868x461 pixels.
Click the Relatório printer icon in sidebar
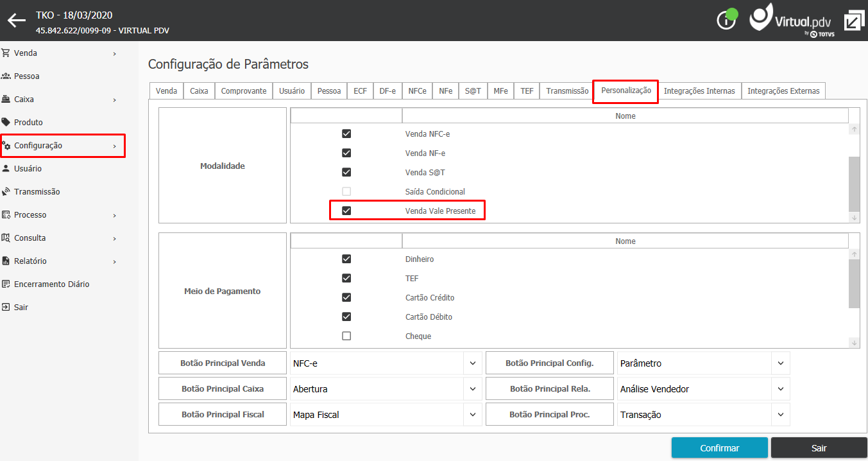coord(6,261)
